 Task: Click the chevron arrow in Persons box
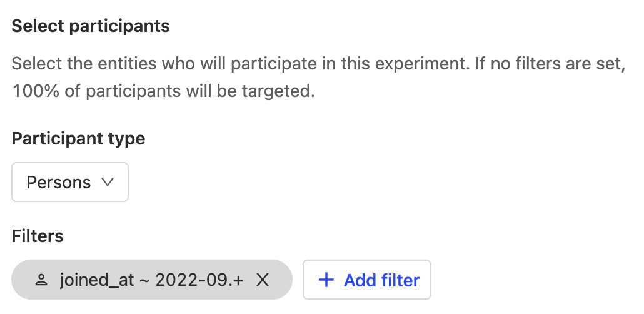pyautogui.click(x=107, y=182)
